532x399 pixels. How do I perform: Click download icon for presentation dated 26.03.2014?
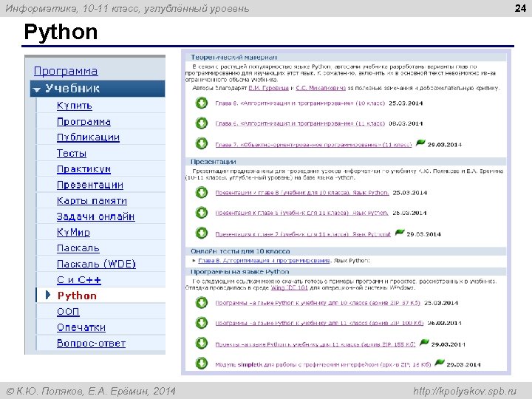pyautogui.click(x=202, y=213)
